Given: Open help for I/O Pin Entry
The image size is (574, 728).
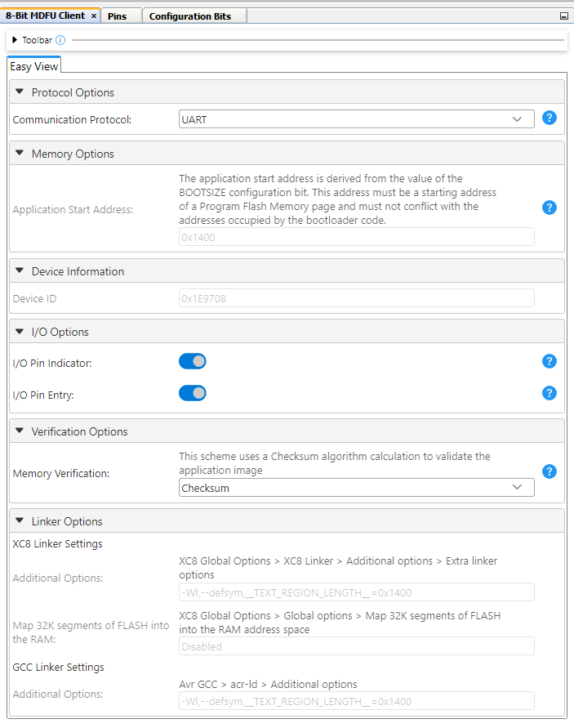Looking at the screenshot, I should pyautogui.click(x=549, y=393).
